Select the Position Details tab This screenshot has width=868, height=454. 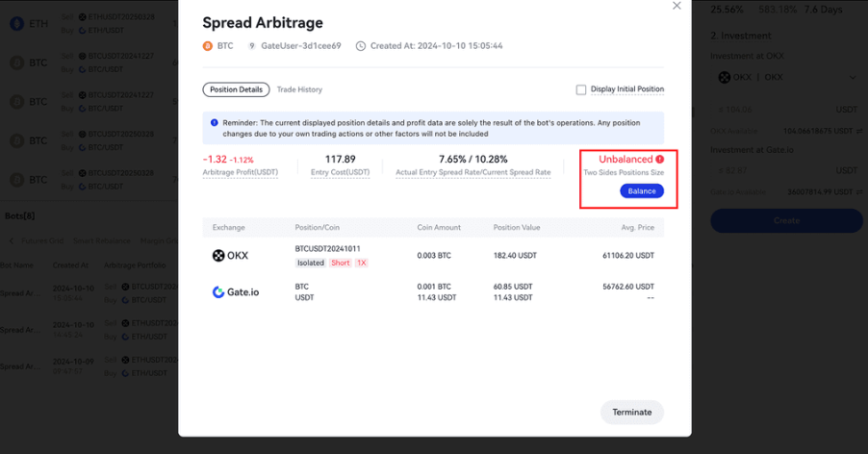point(236,89)
